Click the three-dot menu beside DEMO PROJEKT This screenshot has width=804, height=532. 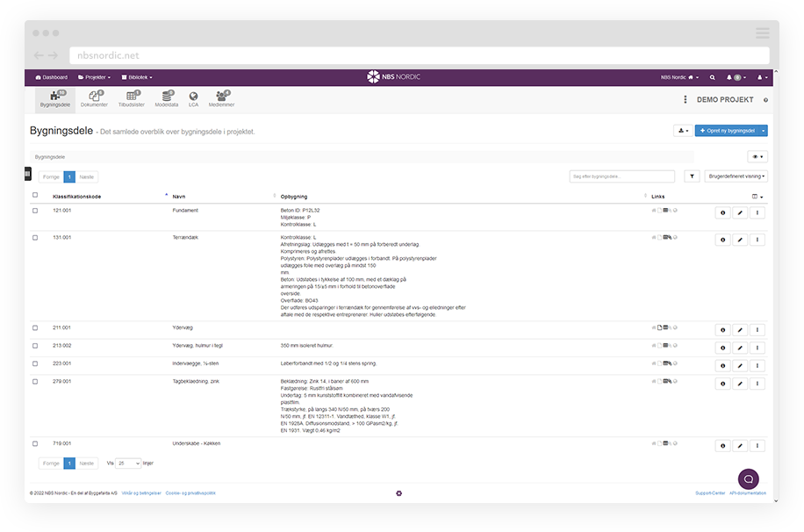tap(685, 100)
